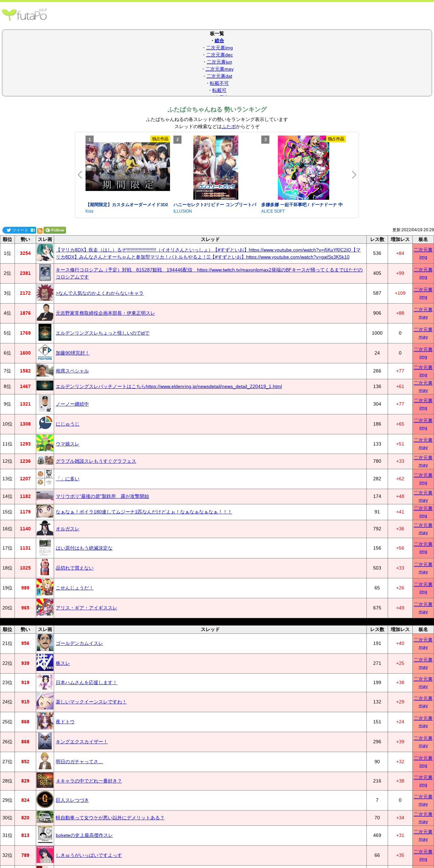Image resolution: width=434 pixels, height=868 pixels.
Task: Open thread 元吉野家常務取締役企画本部長・伊東正明スレ
Action: pos(105,313)
